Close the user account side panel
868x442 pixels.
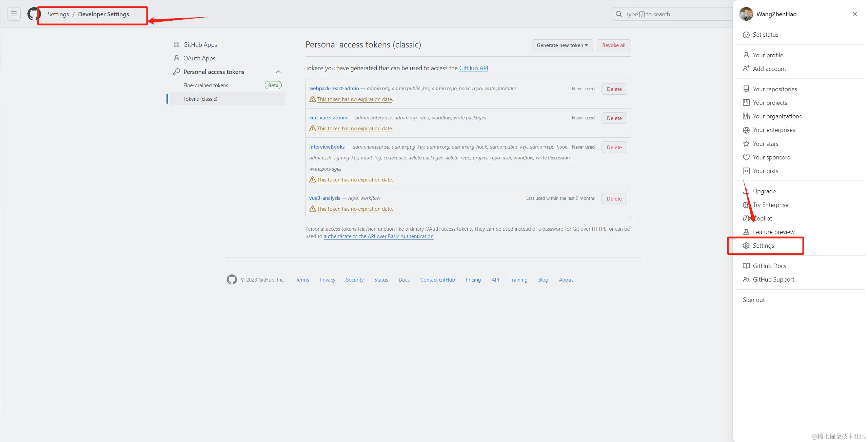[x=854, y=14]
